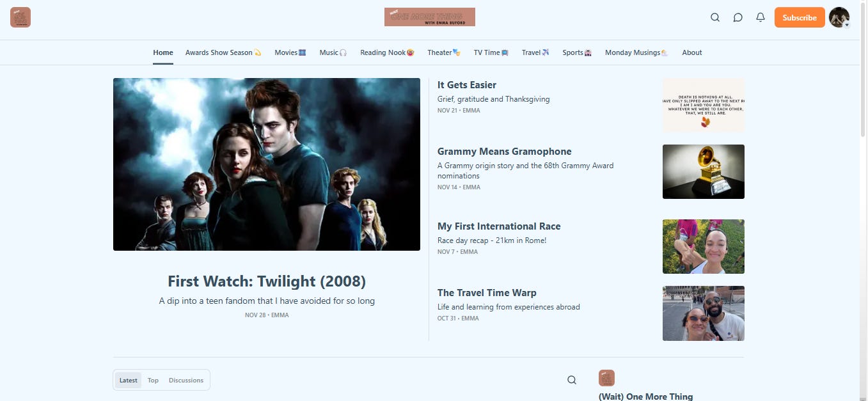This screenshot has height=401, width=868.
Task: Open the notifications bell icon
Action: [x=761, y=17]
